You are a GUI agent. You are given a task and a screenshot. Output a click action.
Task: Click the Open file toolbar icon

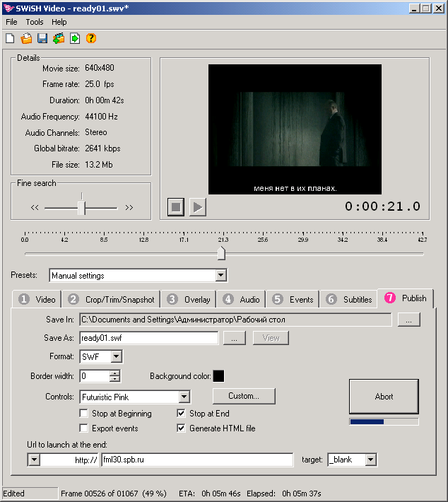26,38
